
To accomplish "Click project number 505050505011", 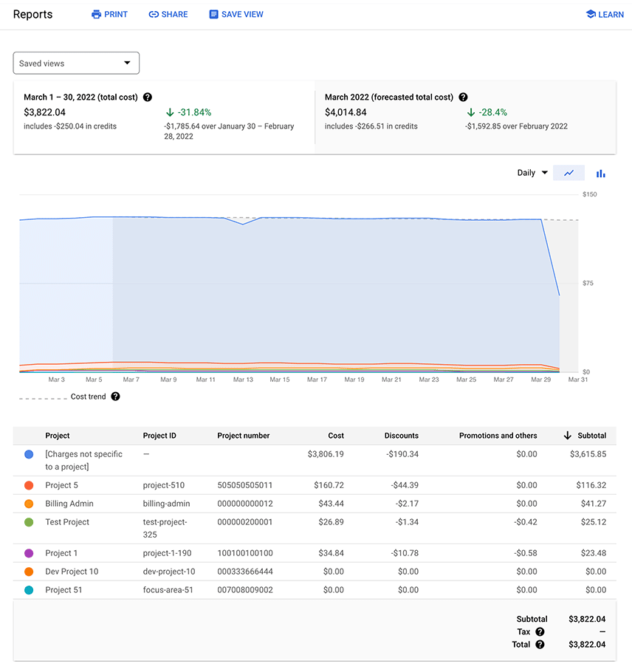I will (244, 485).
